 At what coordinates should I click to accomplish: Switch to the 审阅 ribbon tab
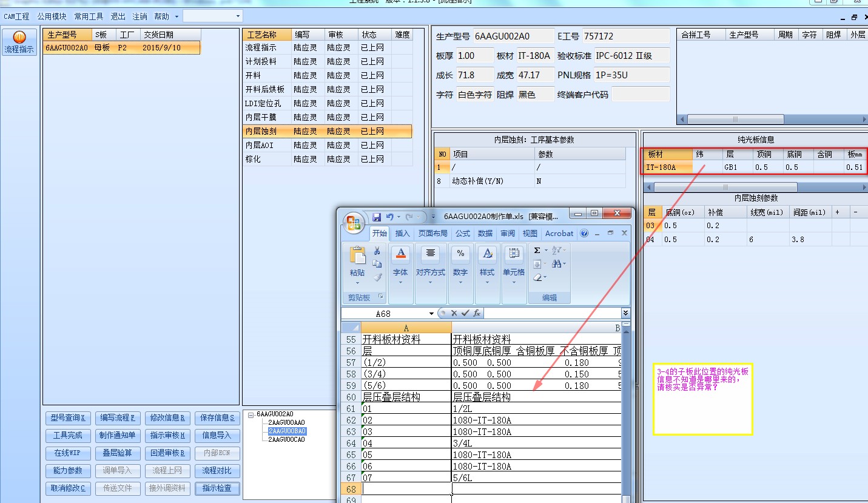[508, 234]
